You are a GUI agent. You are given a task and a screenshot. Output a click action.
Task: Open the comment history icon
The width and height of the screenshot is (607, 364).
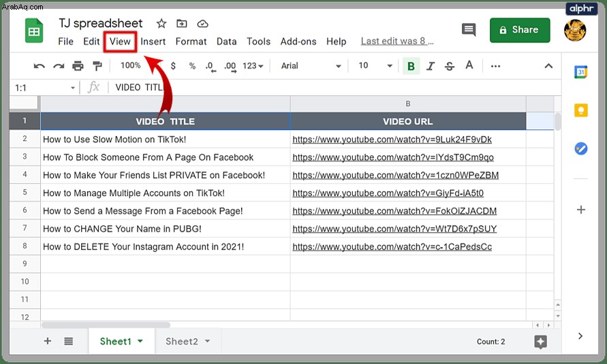[x=469, y=30]
